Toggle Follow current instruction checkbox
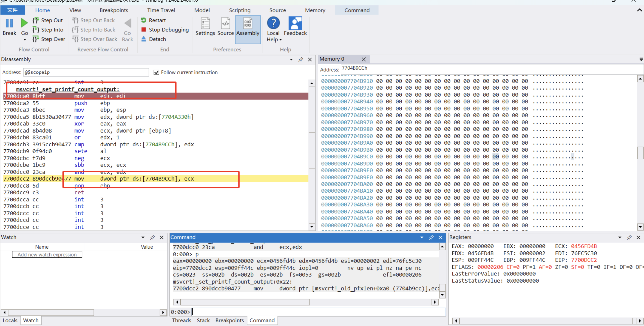The width and height of the screenshot is (644, 326). [x=156, y=72]
